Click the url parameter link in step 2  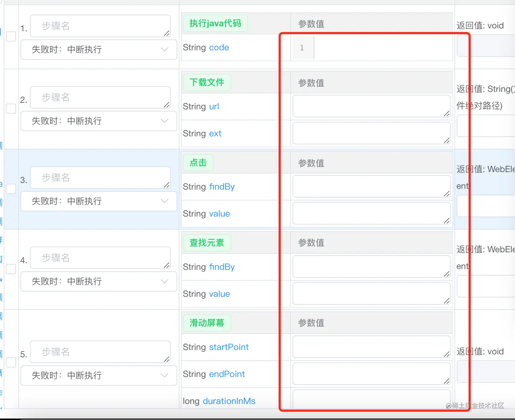[214, 106]
